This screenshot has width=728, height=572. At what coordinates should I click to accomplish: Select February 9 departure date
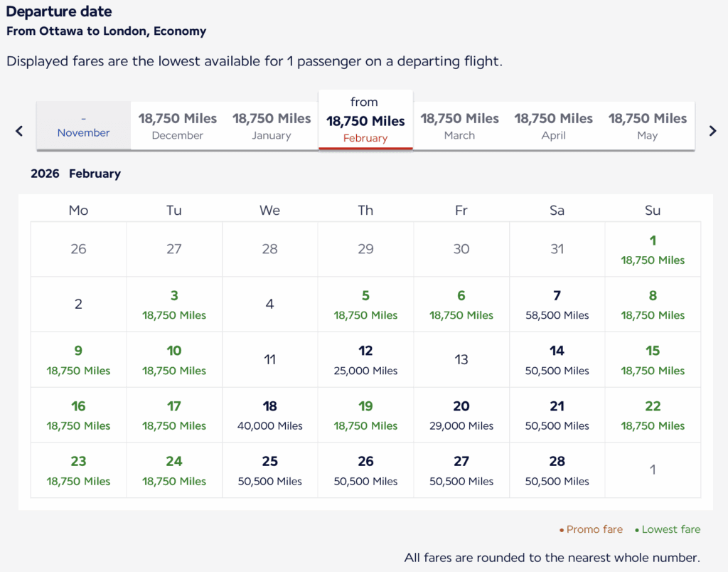point(78,359)
